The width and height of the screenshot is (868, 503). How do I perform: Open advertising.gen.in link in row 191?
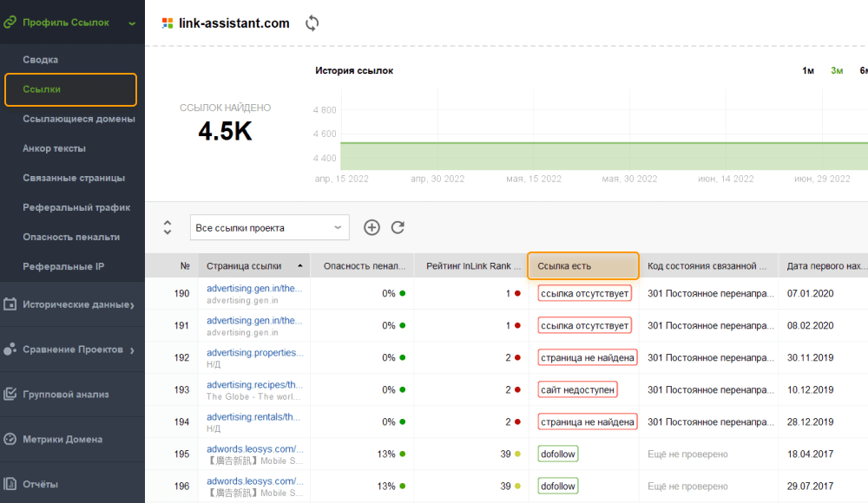pyautogui.click(x=254, y=320)
